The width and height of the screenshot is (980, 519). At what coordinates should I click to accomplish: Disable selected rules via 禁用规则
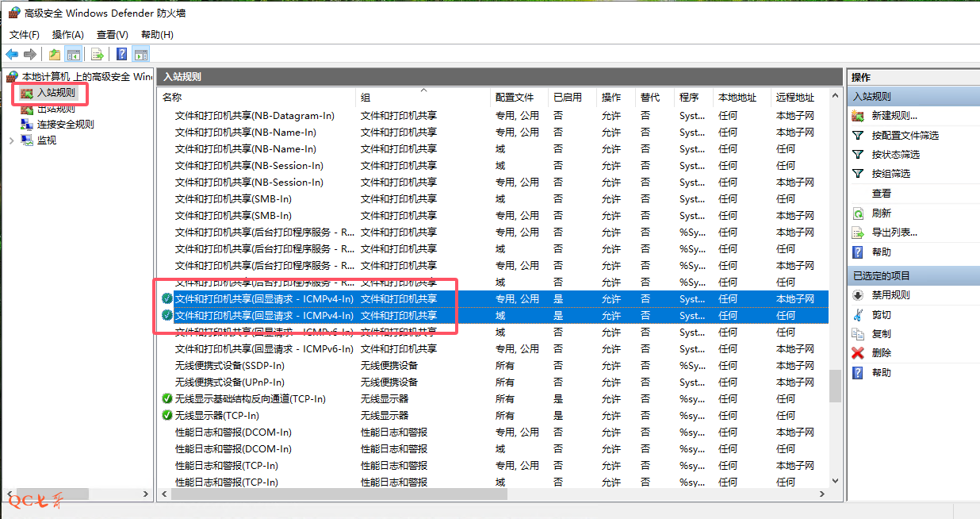[x=890, y=295]
